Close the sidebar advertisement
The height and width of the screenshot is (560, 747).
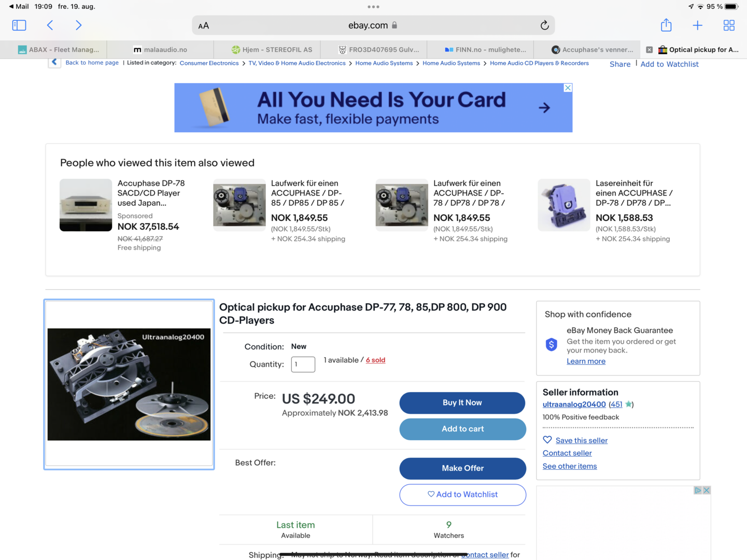click(706, 490)
